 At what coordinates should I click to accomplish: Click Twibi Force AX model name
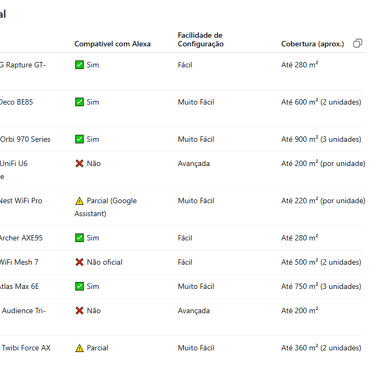pos(26,348)
